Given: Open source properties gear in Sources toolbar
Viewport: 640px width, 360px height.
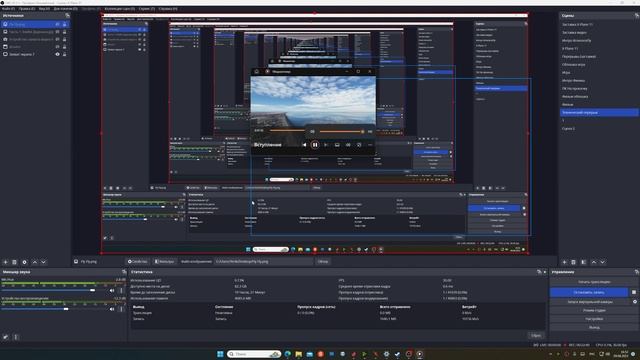Looking at the screenshot, I should 24,262.
